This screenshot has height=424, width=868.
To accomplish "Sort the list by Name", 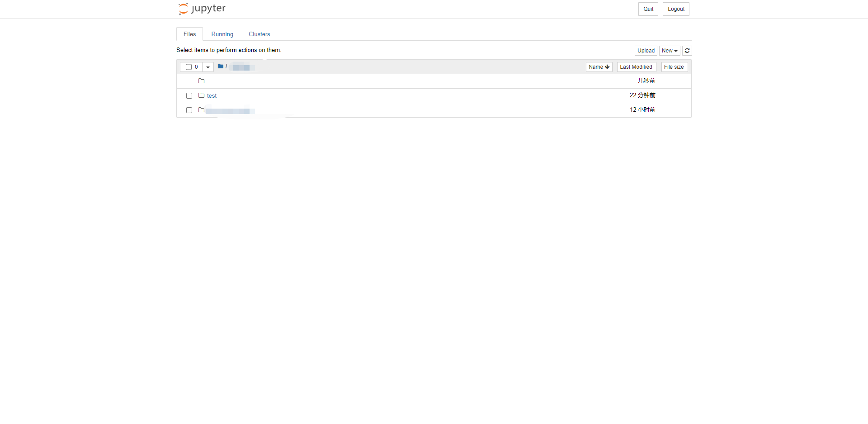I will click(x=599, y=67).
